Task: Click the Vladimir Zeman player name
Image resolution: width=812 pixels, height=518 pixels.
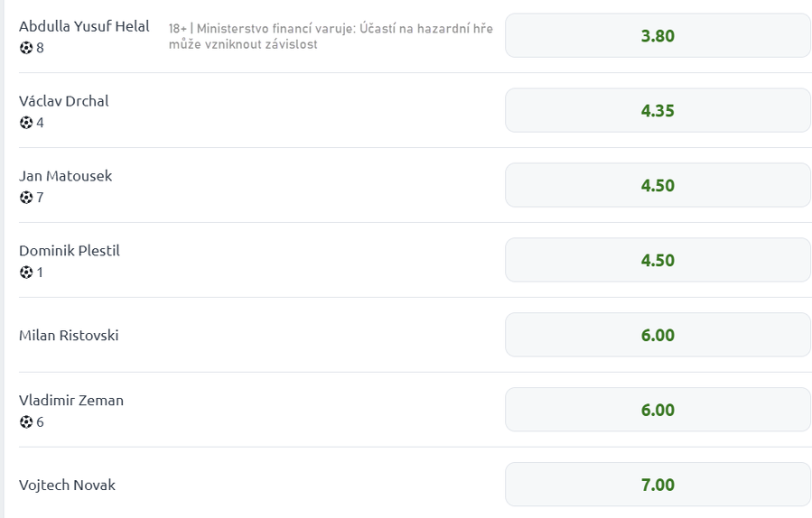Action: point(71,401)
